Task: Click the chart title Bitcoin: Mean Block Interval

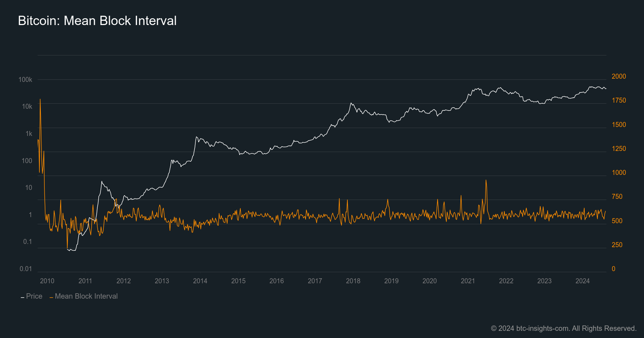Action: pyautogui.click(x=97, y=21)
